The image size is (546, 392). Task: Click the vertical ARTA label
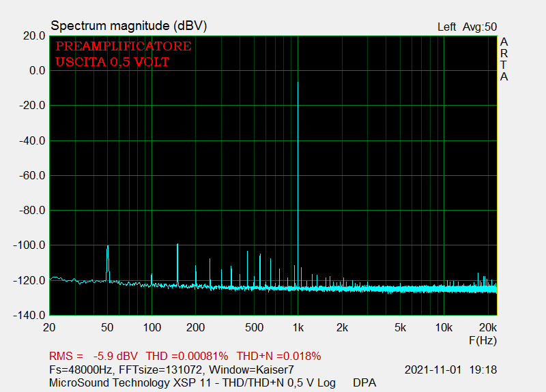[x=504, y=59]
